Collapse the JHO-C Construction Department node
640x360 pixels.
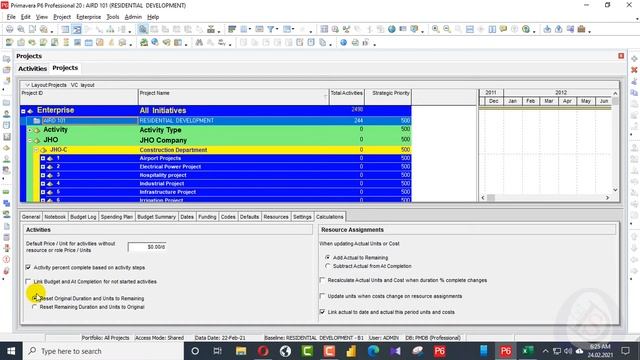click(x=36, y=150)
